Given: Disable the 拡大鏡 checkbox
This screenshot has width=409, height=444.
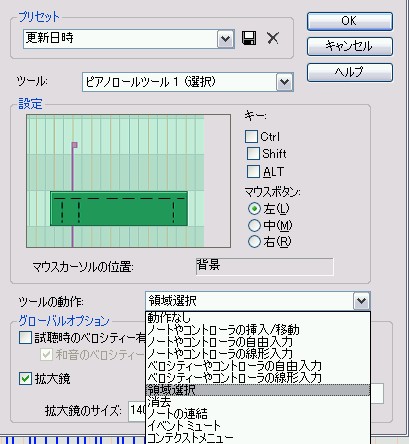Looking at the screenshot, I should tap(26, 379).
